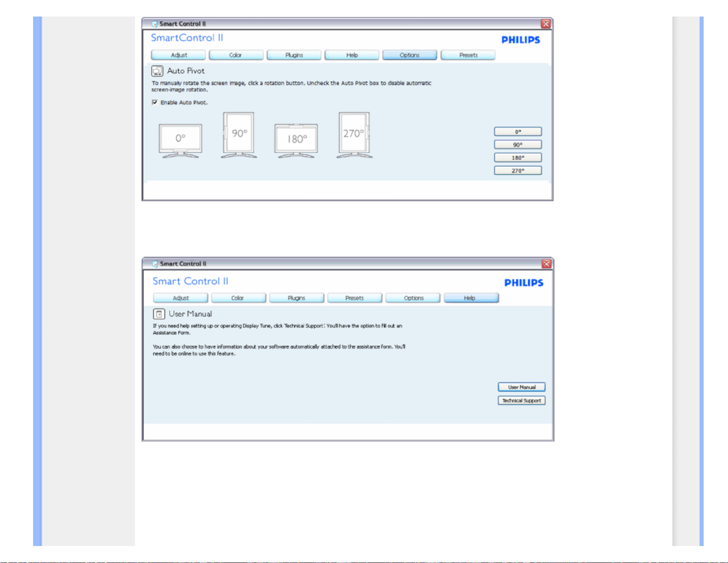Open the Help tab in the User Manual window
This screenshot has height=563, width=728.
[x=471, y=298]
